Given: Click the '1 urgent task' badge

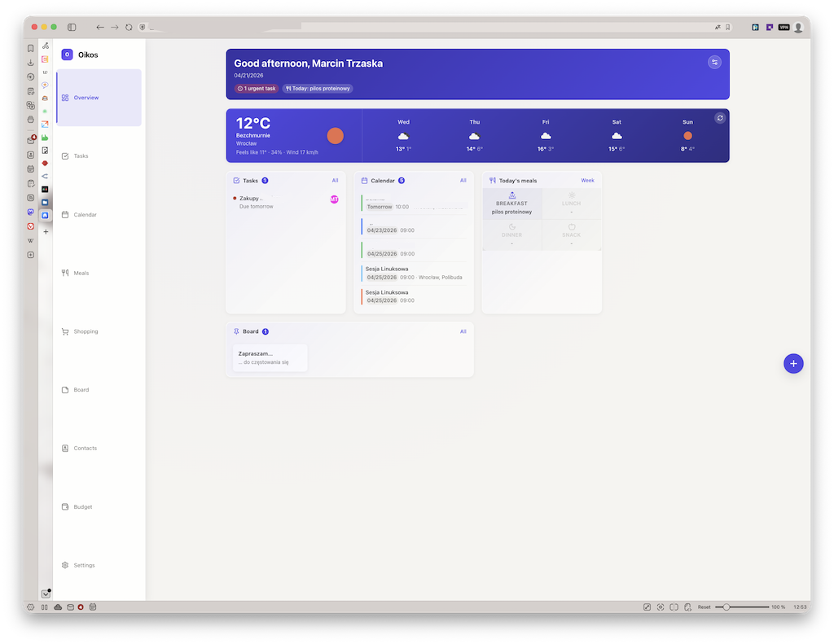Looking at the screenshot, I should 257,89.
